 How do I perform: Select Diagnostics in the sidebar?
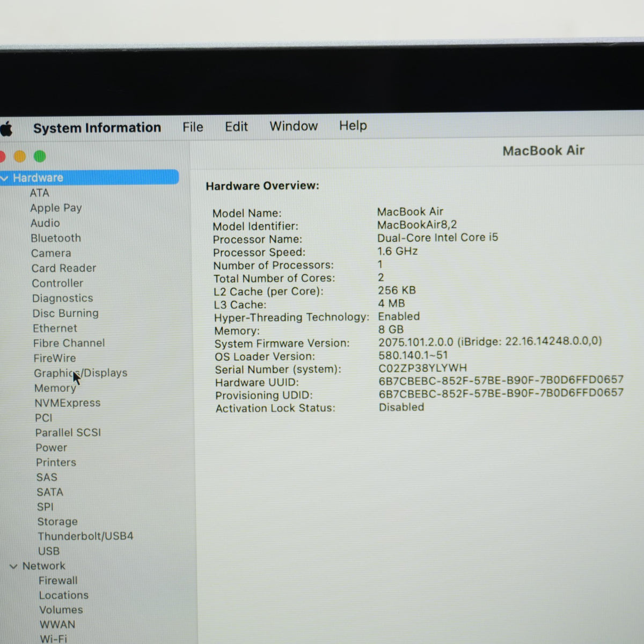point(63,298)
